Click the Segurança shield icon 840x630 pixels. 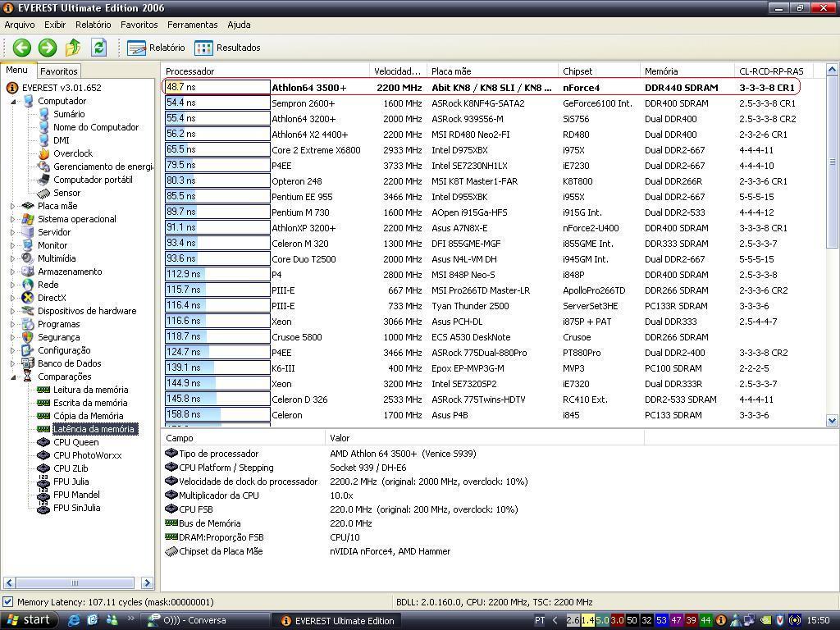point(28,337)
